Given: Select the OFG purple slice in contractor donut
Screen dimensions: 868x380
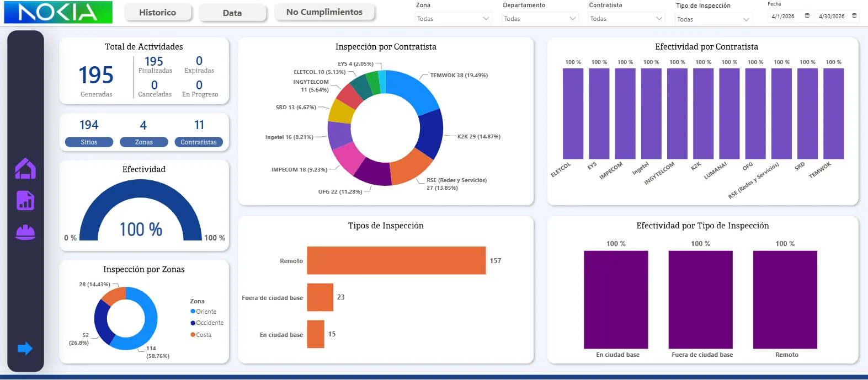Looking at the screenshot, I should pyautogui.click(x=374, y=173).
